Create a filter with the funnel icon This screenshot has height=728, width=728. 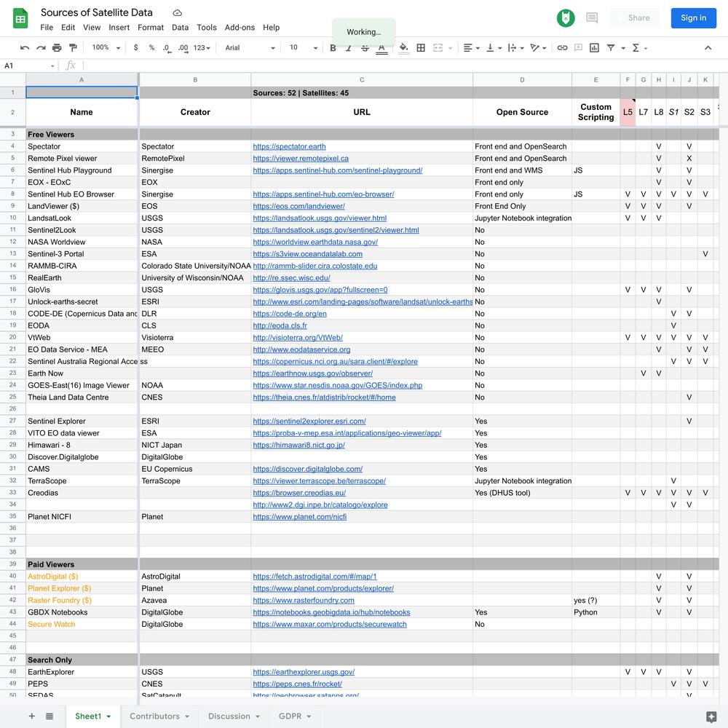(x=611, y=48)
